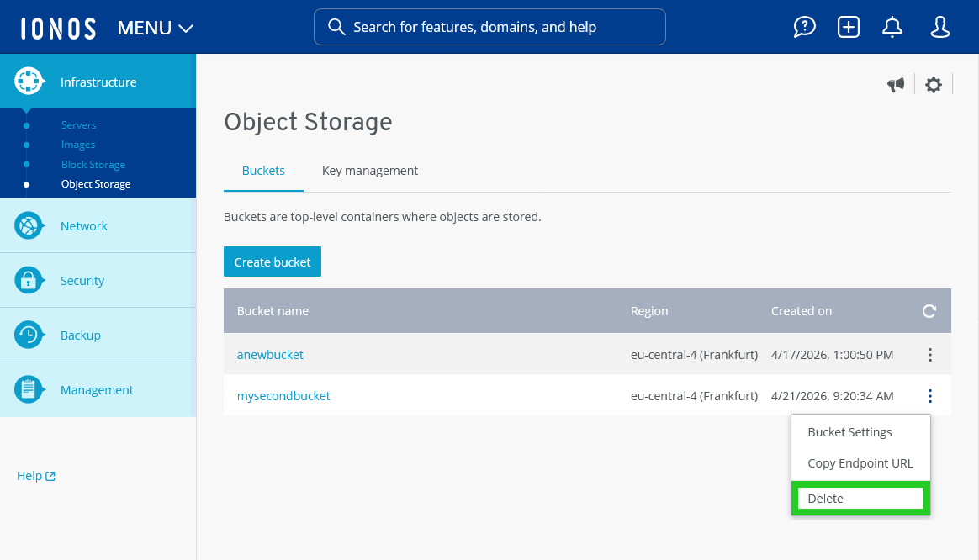Refresh the bucket list

929,310
